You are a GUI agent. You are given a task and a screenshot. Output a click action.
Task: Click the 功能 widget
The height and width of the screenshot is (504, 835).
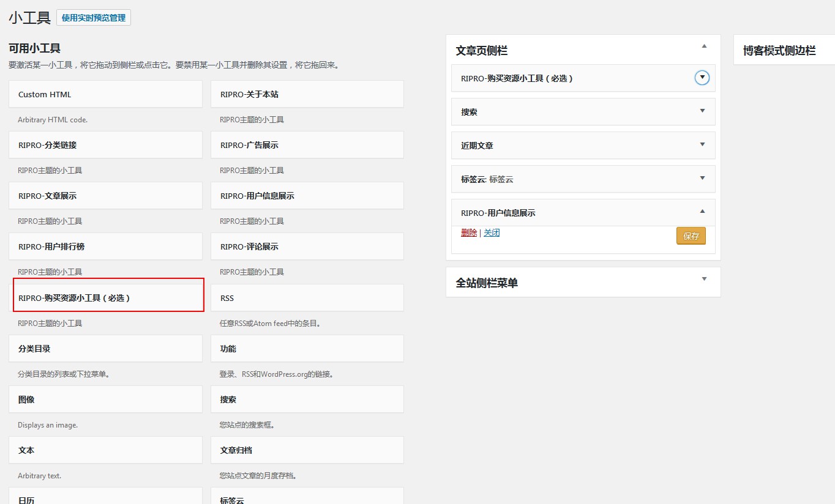(307, 349)
